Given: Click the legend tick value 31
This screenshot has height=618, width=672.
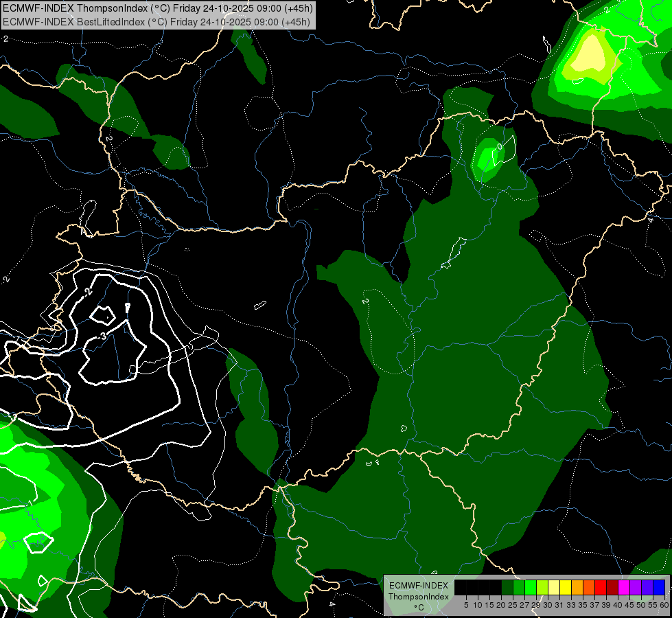Looking at the screenshot, I should pyautogui.click(x=559, y=605).
